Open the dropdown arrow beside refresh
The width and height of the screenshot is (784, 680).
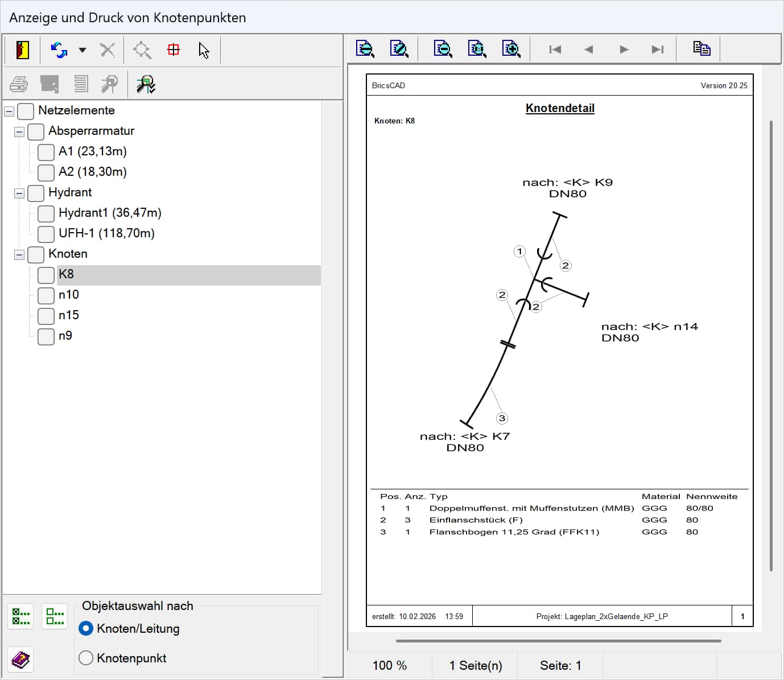[x=82, y=50]
